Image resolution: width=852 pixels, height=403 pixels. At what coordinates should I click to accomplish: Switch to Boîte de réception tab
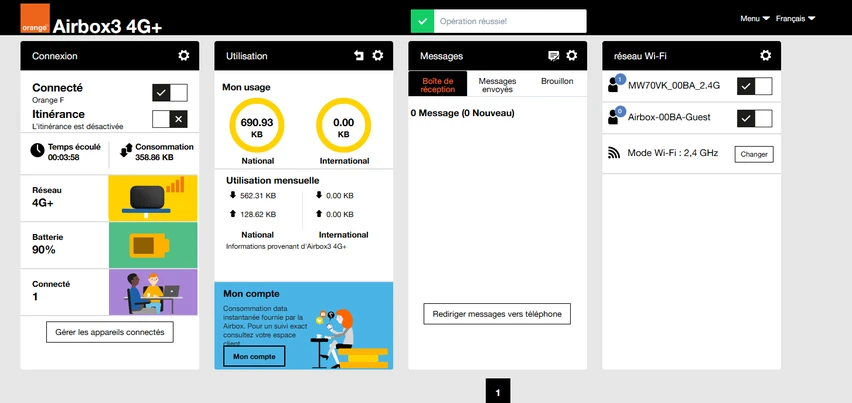click(x=437, y=85)
